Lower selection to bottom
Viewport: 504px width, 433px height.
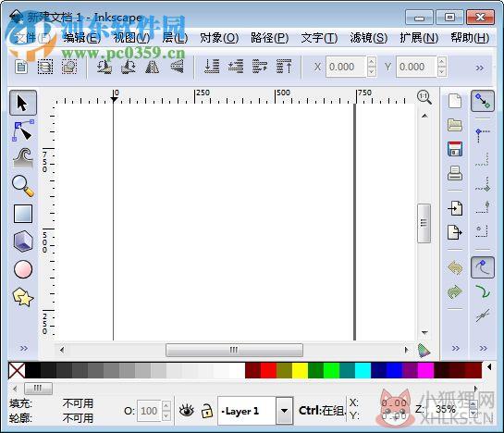(x=212, y=67)
